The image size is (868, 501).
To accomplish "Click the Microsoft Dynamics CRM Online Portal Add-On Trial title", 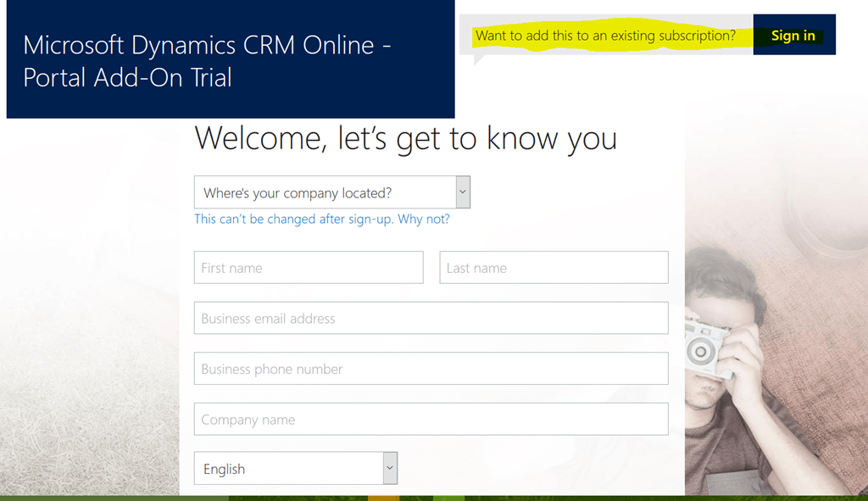I will pyautogui.click(x=207, y=61).
